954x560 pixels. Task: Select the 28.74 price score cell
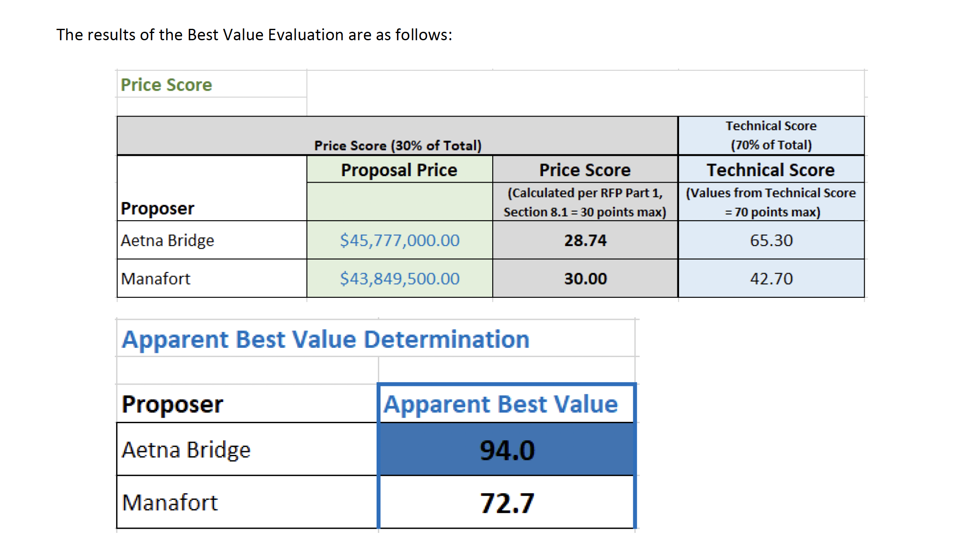tap(585, 240)
